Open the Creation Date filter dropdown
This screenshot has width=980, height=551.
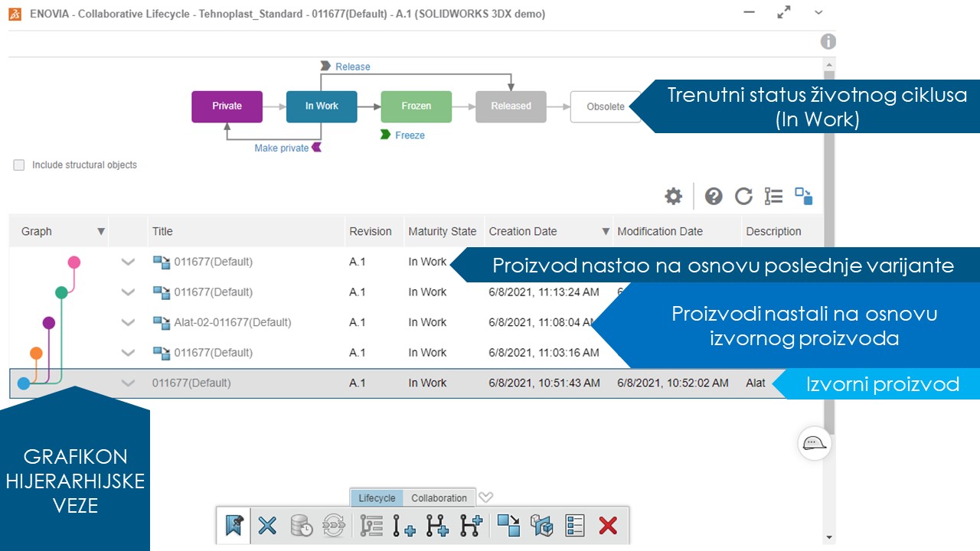click(606, 230)
